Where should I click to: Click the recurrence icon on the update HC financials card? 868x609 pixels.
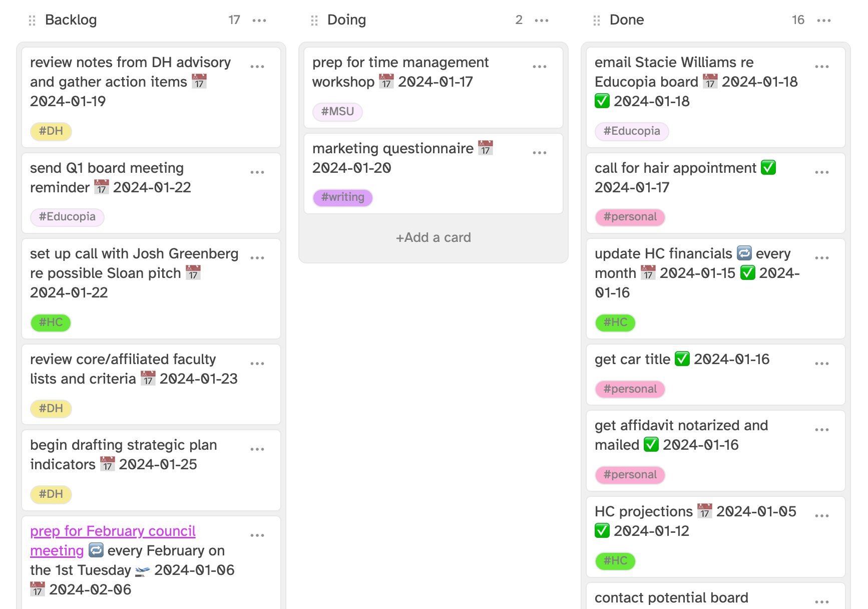[745, 253]
